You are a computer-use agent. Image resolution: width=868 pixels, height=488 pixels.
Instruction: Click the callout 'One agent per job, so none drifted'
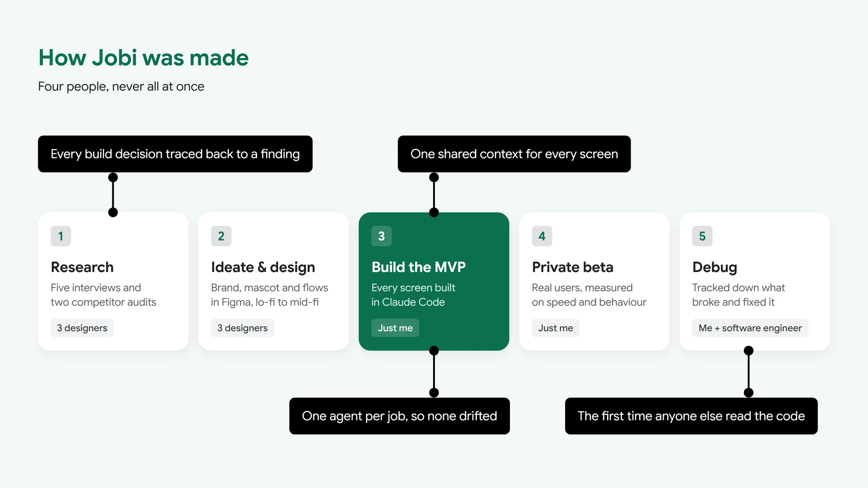coord(400,416)
